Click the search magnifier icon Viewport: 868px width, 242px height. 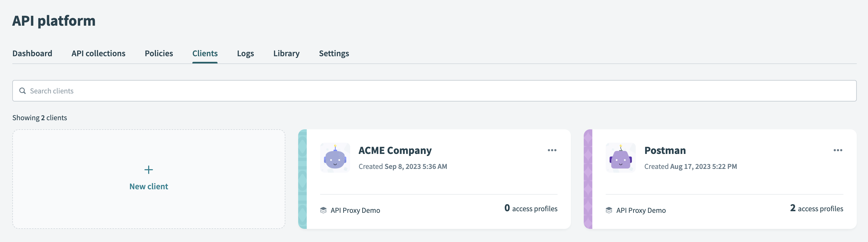[22, 90]
